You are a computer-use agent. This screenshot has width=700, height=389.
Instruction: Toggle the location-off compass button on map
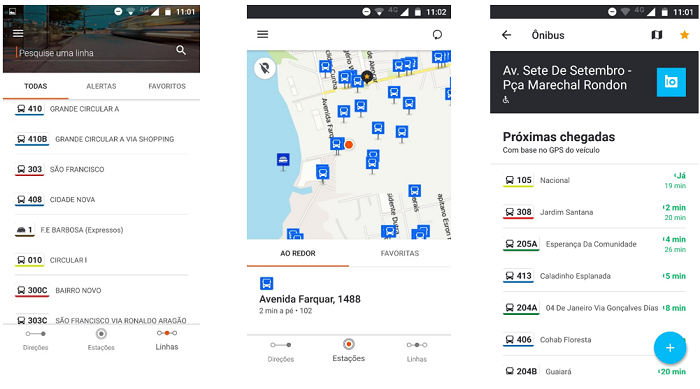point(265,68)
